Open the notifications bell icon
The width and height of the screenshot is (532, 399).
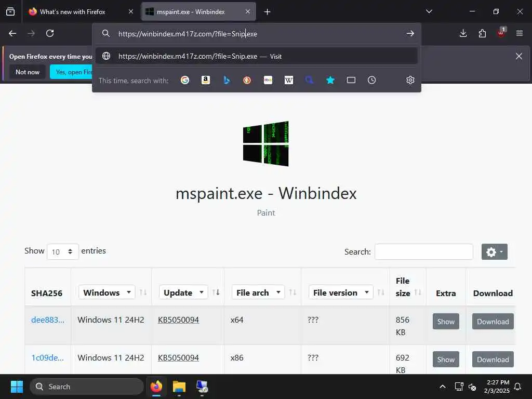pyautogui.click(x=518, y=387)
